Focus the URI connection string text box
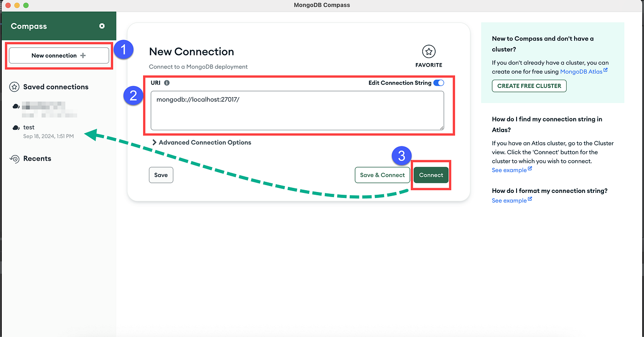Screen dimensions: 644x337 [x=297, y=110]
